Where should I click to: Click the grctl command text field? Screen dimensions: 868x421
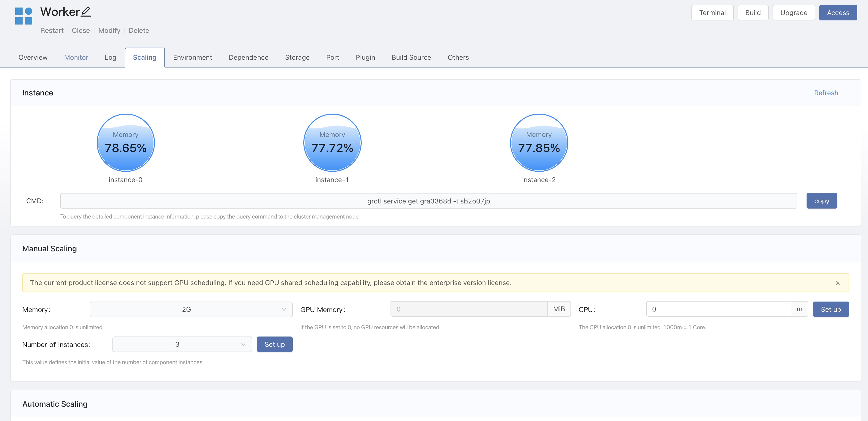pos(428,201)
